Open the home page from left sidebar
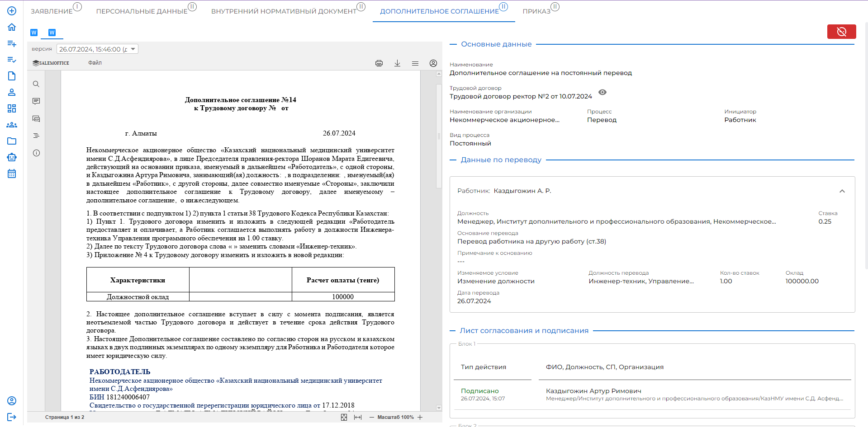868x427 pixels. pos(12,27)
